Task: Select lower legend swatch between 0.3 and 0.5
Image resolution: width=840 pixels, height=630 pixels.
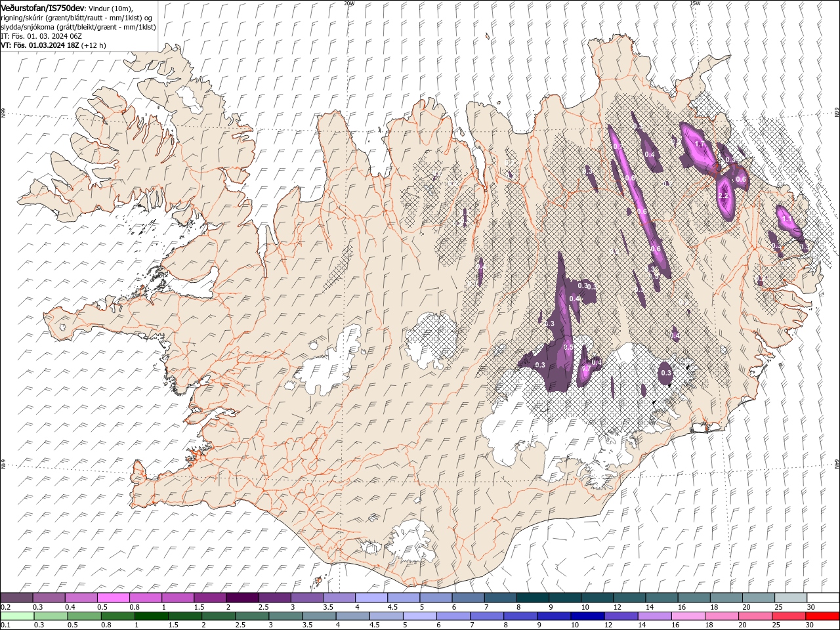Action: (51, 616)
